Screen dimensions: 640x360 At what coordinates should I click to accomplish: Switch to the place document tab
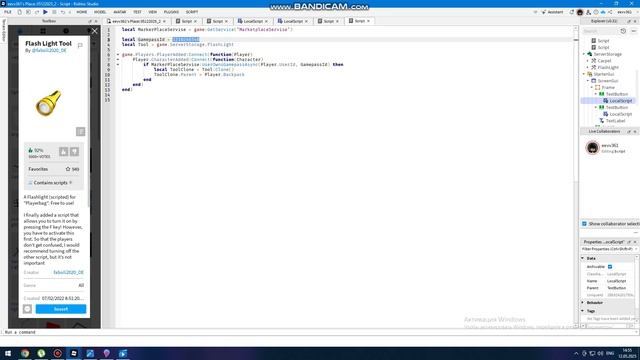coord(135,21)
